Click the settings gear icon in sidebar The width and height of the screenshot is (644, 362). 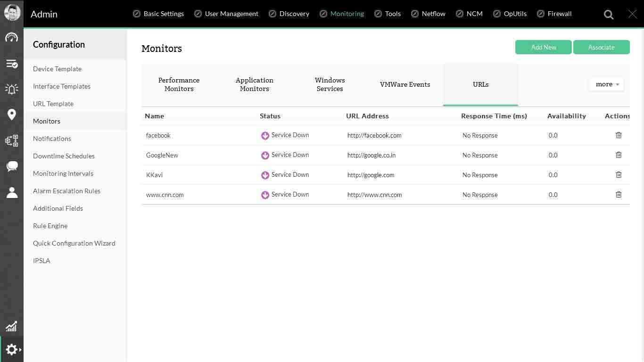(x=11, y=349)
